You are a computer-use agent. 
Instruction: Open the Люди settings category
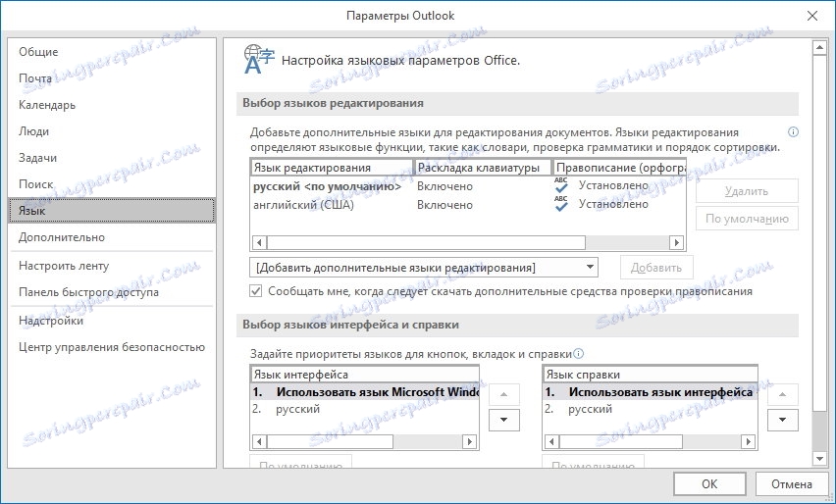[x=112, y=131]
